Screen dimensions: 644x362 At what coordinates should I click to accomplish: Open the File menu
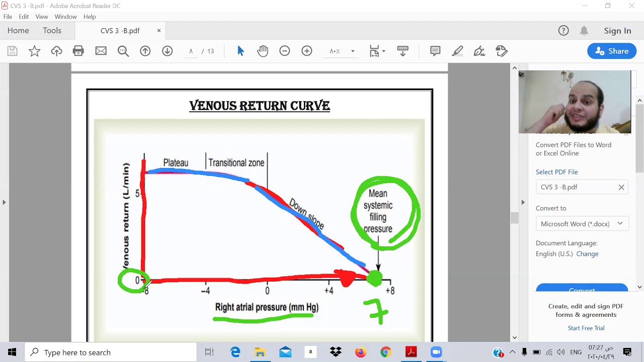pos(8,17)
